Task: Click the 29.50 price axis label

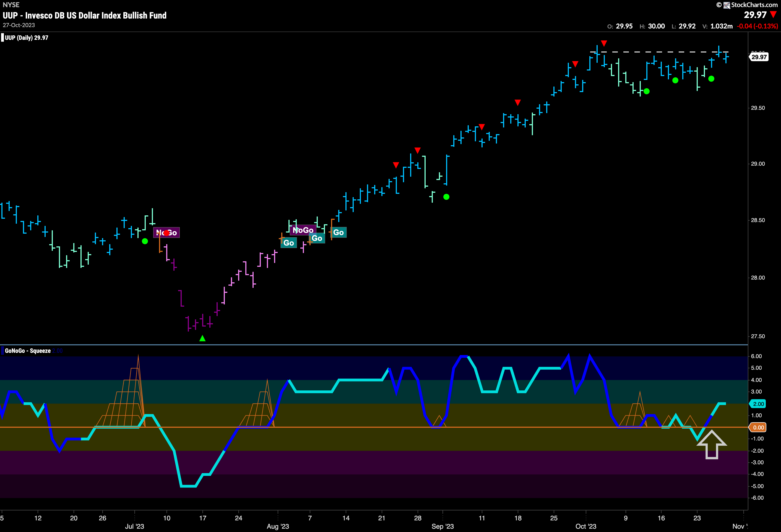Action: click(x=758, y=108)
